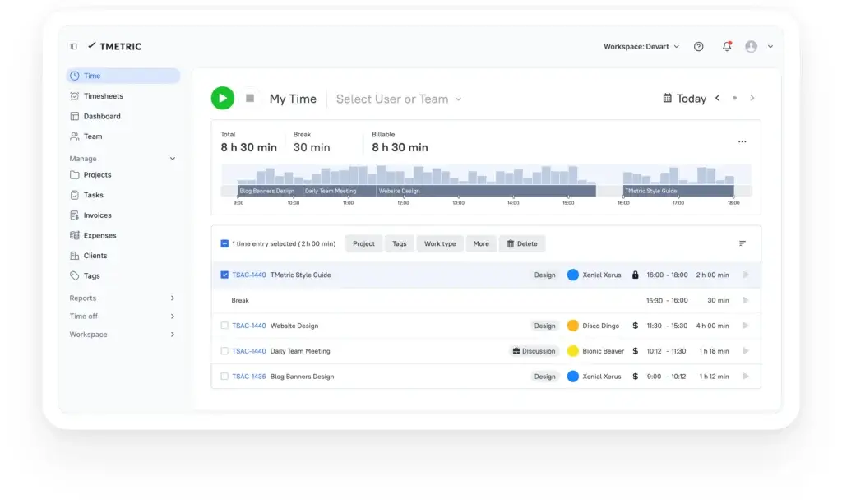
Task: Click the user avatar icon
Action: [x=751, y=47]
